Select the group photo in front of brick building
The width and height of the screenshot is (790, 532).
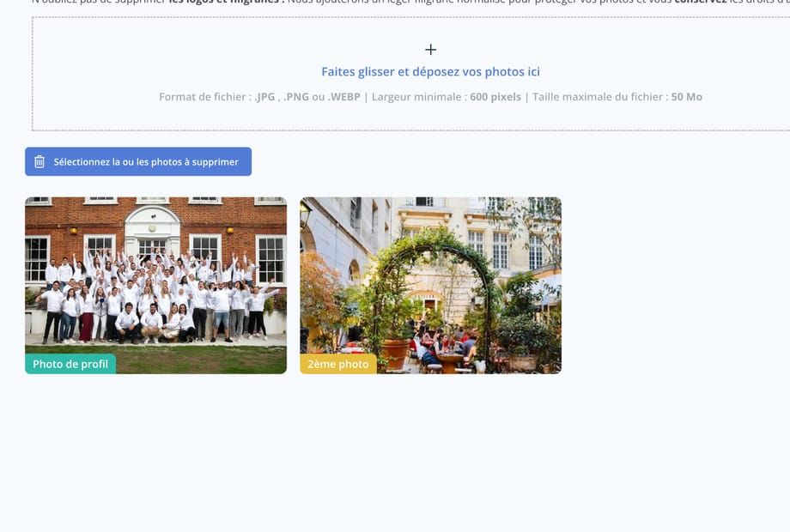[155, 286]
